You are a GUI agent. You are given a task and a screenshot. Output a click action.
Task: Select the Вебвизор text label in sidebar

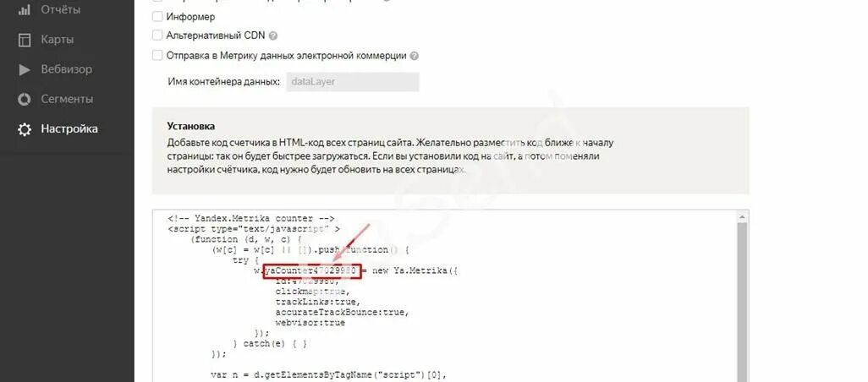pyautogui.click(x=67, y=69)
